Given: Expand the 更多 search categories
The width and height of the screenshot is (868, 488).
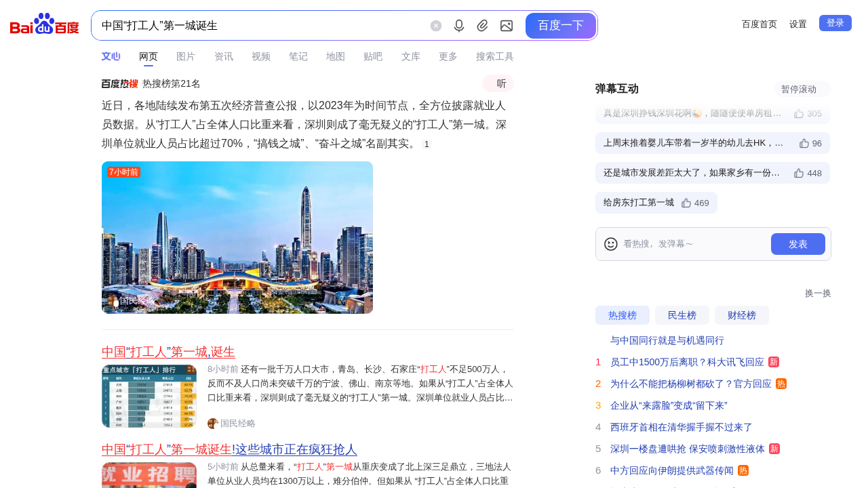Looking at the screenshot, I should pyautogui.click(x=448, y=56).
